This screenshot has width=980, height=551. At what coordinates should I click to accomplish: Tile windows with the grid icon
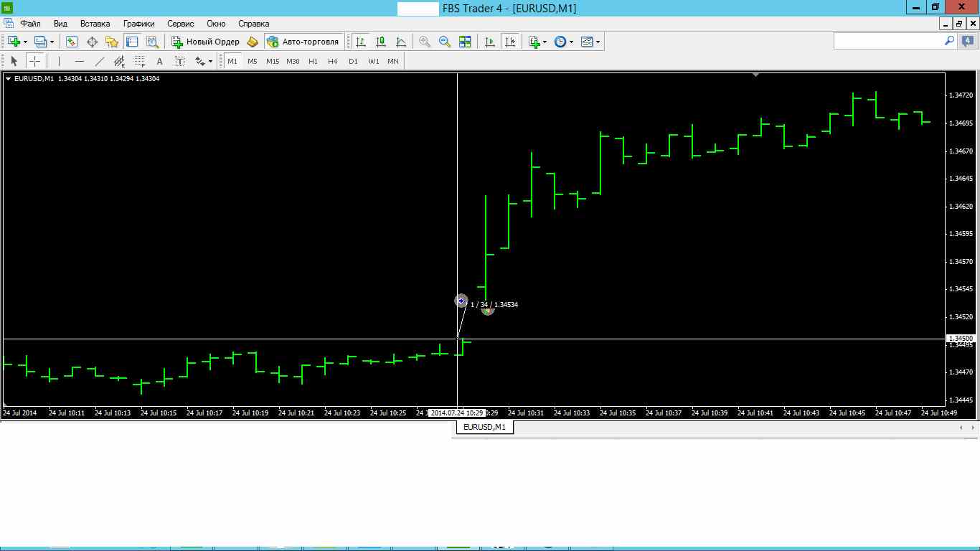(x=465, y=42)
